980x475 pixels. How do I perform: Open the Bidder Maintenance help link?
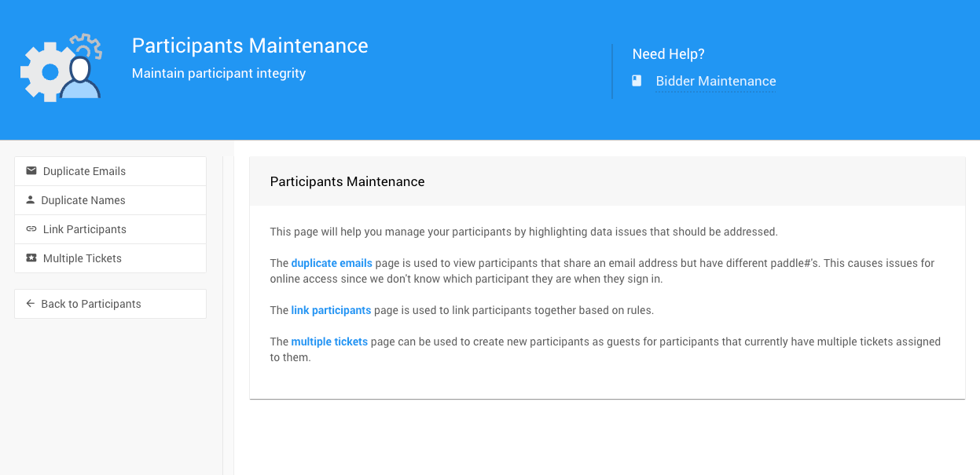(716, 81)
